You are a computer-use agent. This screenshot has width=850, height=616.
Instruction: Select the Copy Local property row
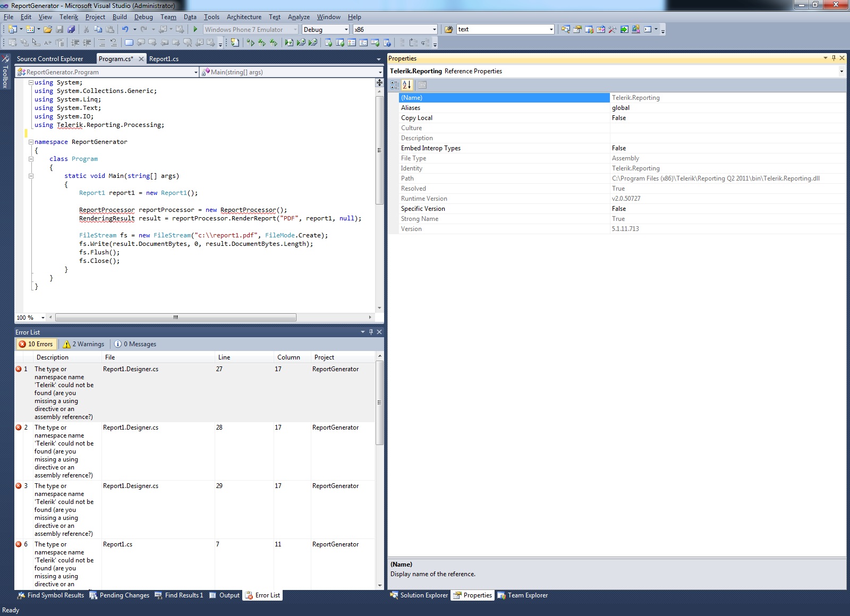(417, 118)
